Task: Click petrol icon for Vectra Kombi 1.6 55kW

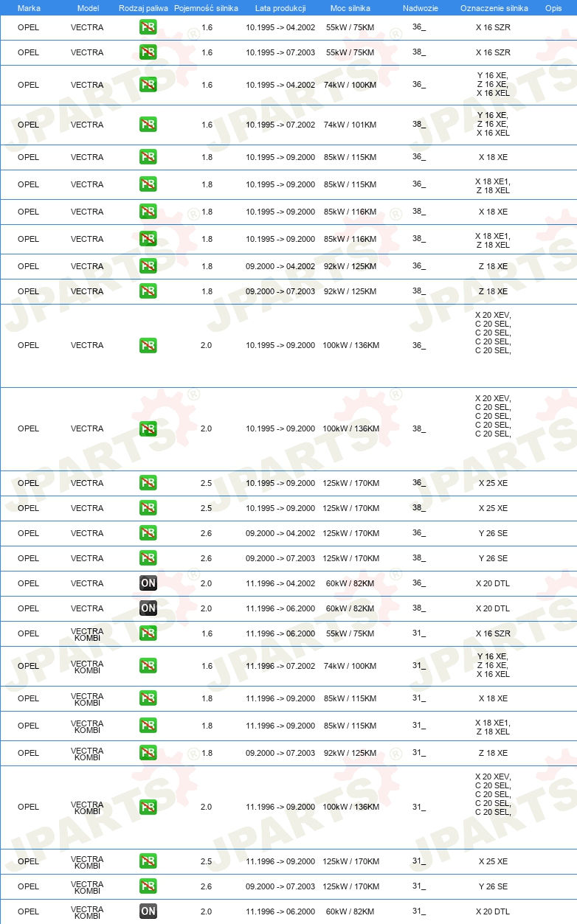Action: [x=148, y=633]
